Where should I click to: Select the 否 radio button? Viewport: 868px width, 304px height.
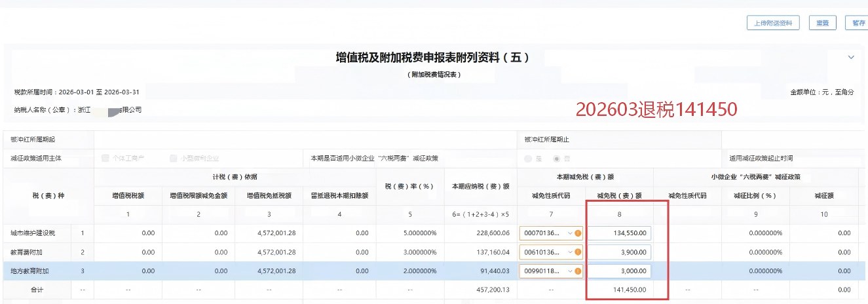pos(557,159)
